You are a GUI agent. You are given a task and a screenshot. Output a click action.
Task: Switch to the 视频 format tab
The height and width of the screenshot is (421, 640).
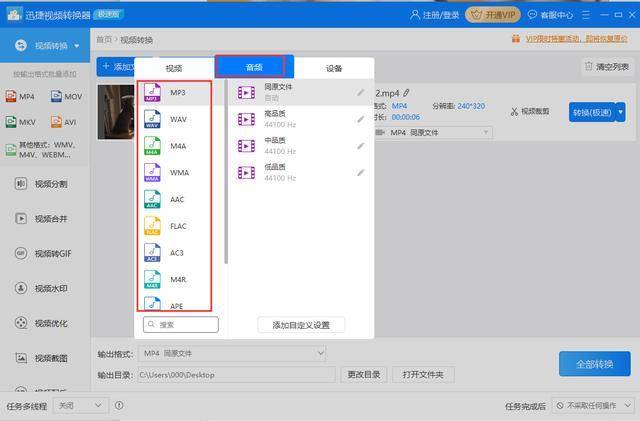pyautogui.click(x=174, y=68)
